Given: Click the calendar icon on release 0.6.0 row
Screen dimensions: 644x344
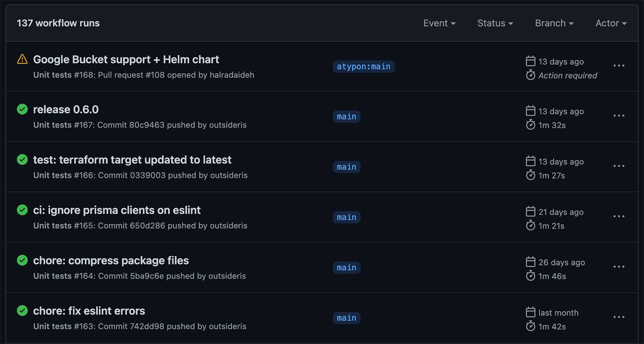Looking at the screenshot, I should (531, 111).
